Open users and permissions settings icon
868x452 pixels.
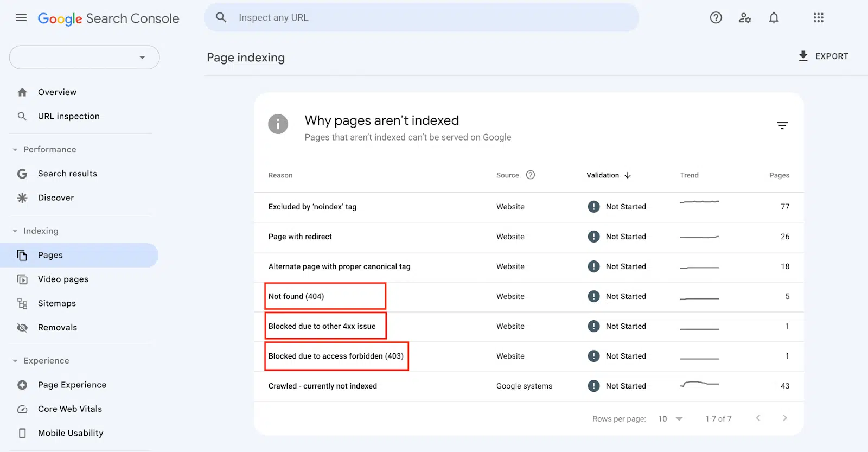(745, 18)
